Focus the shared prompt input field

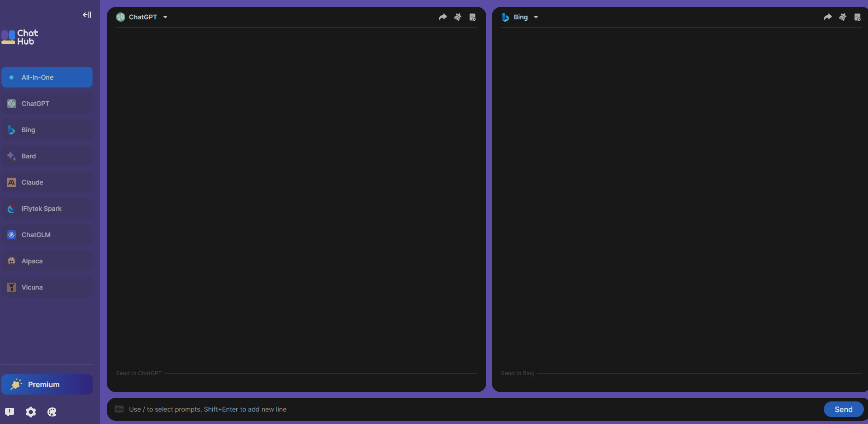click(x=460, y=409)
